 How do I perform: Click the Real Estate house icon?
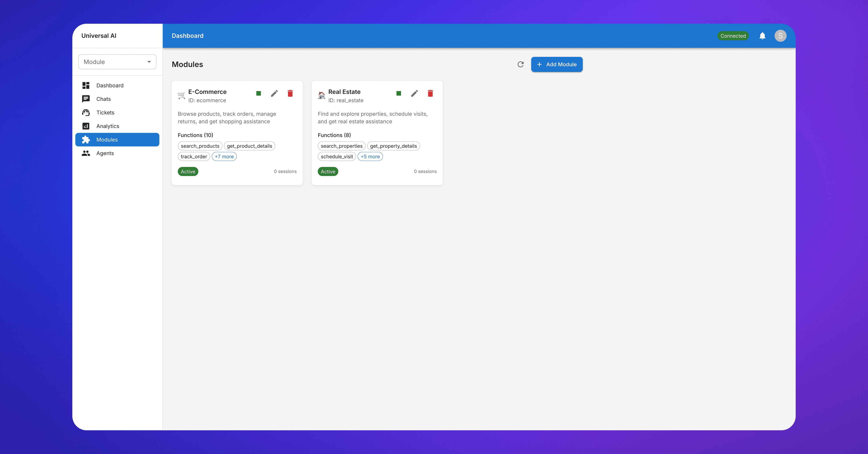pos(321,95)
